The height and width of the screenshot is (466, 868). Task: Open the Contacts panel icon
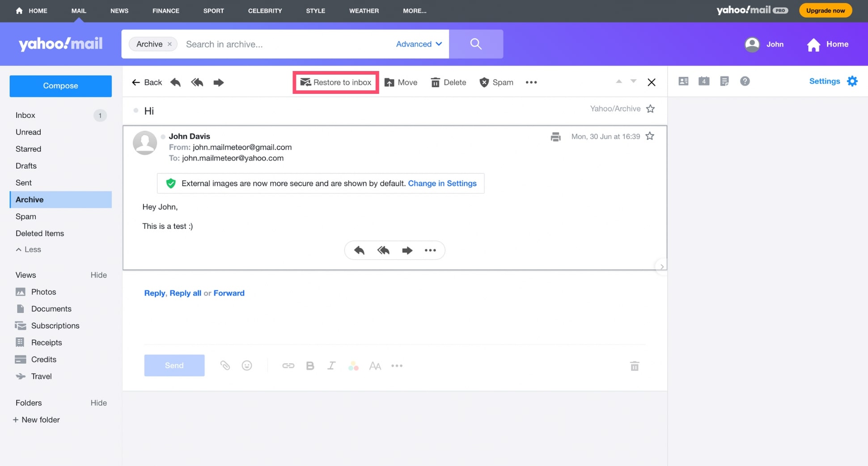click(683, 81)
